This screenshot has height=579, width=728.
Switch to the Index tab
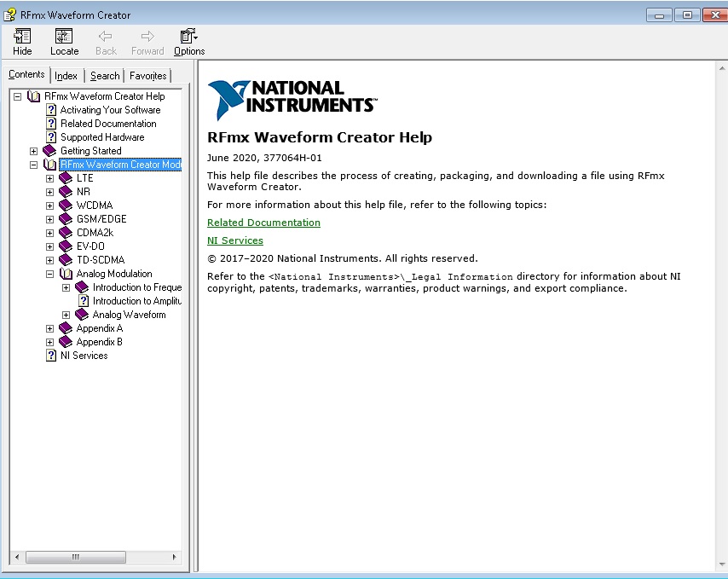[66, 76]
